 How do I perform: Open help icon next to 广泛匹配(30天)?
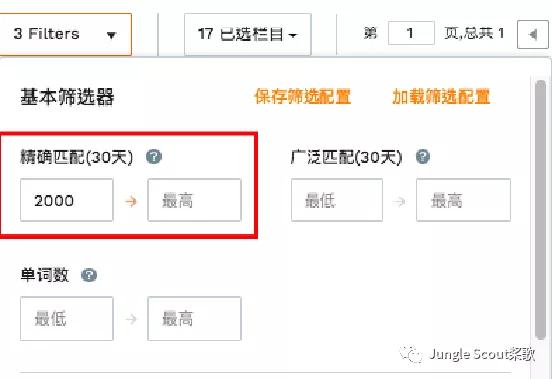tap(423, 157)
